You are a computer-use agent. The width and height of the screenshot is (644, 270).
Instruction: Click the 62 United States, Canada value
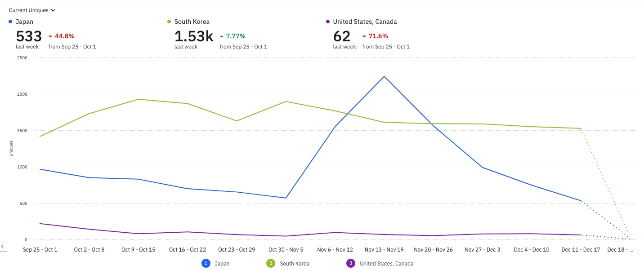[342, 36]
